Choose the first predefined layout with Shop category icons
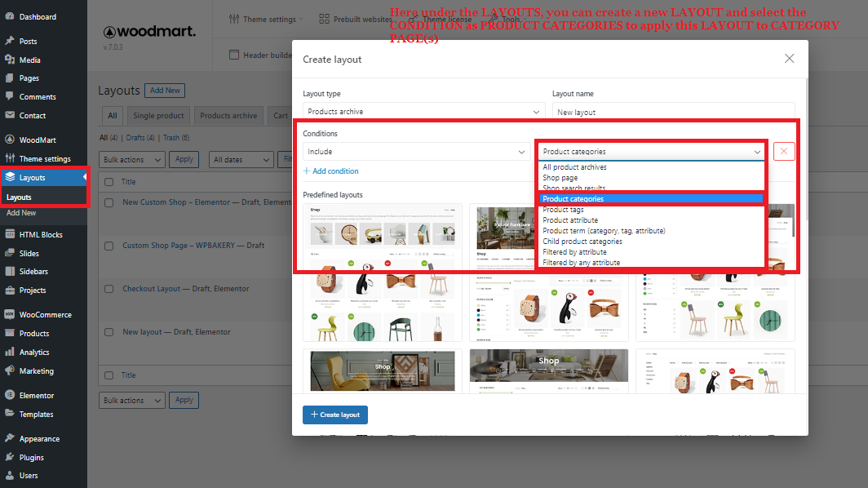 383,272
